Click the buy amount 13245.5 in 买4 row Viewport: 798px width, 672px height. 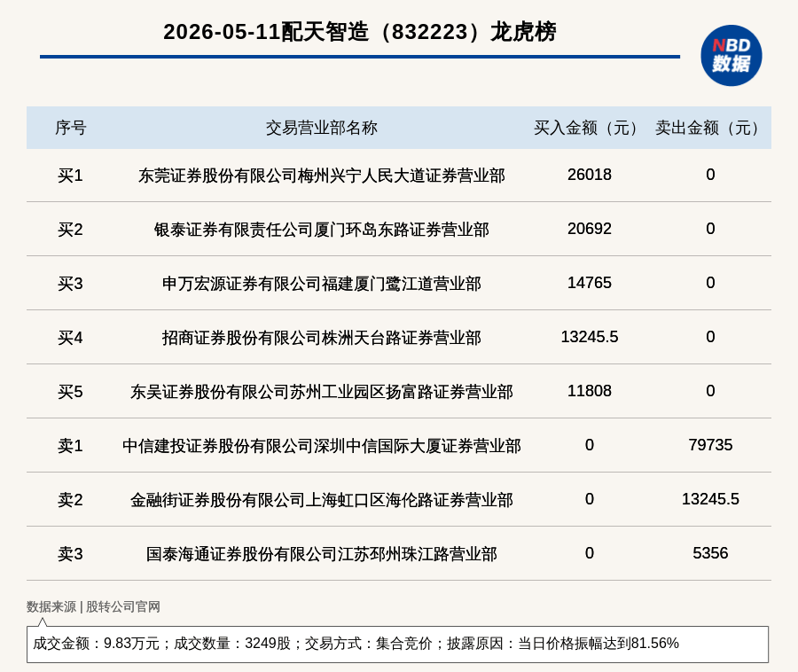(x=590, y=337)
